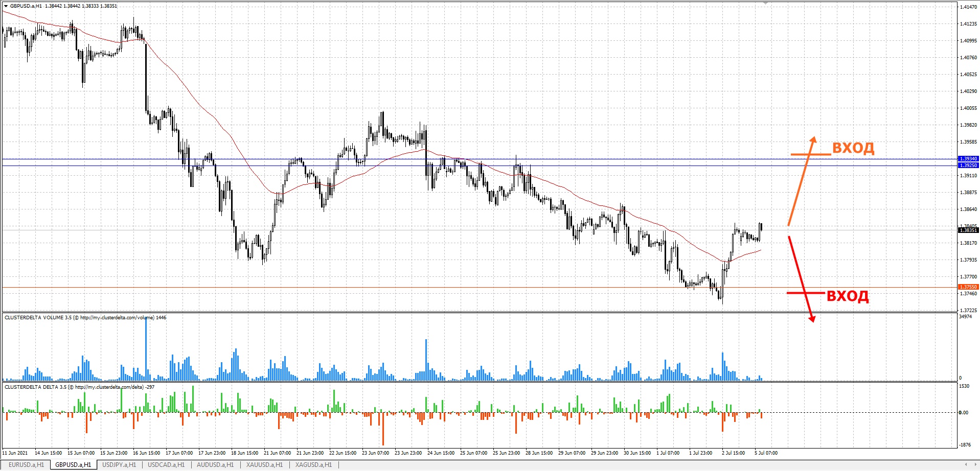Click the chart shift marker on the top edge
980x471 pixels.
pyautogui.click(x=765, y=3)
